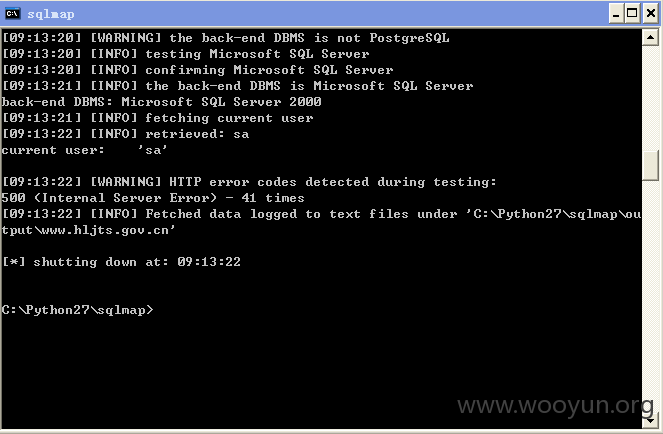The width and height of the screenshot is (663, 434).
Task: Click the sqlmap title bar text
Action: pyautogui.click(x=51, y=14)
